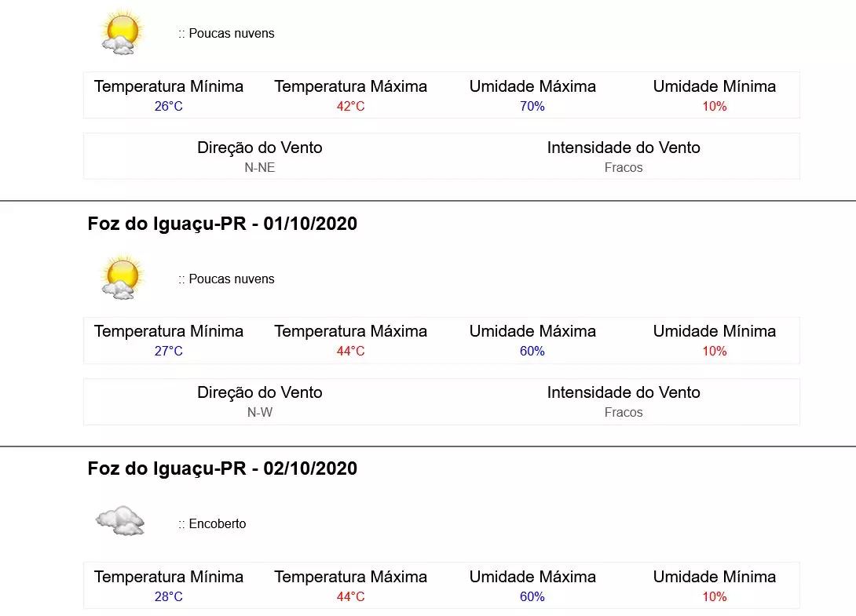Click "Umidade Mínima" label for 02/10/2020
The width and height of the screenshot is (856, 616).
715,577
